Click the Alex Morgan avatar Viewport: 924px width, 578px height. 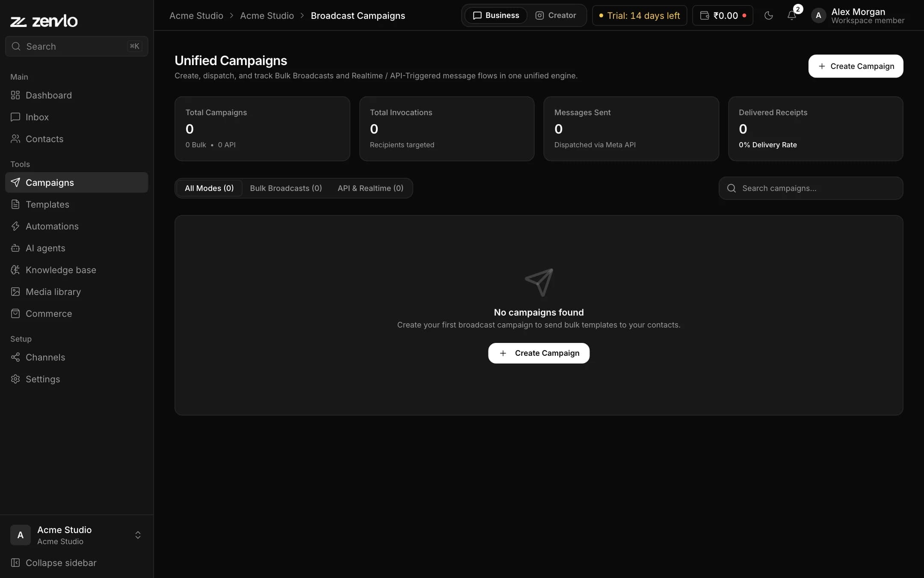point(818,15)
